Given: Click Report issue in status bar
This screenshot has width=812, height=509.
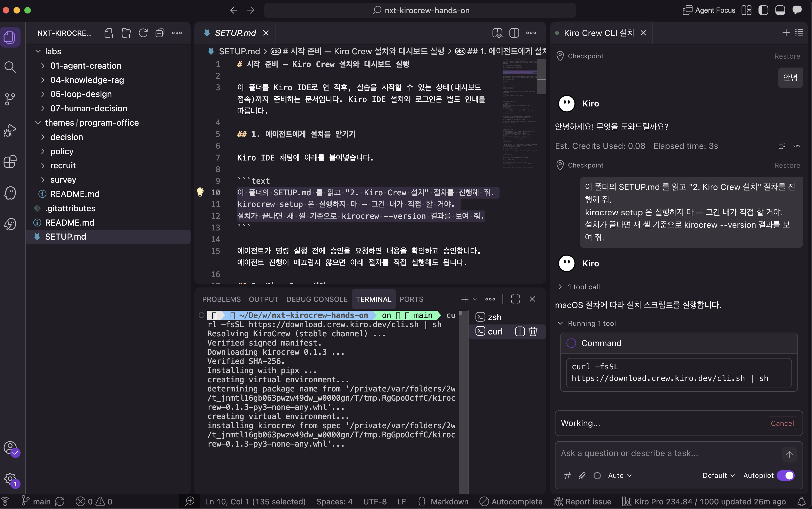Looking at the screenshot, I should coord(582,502).
